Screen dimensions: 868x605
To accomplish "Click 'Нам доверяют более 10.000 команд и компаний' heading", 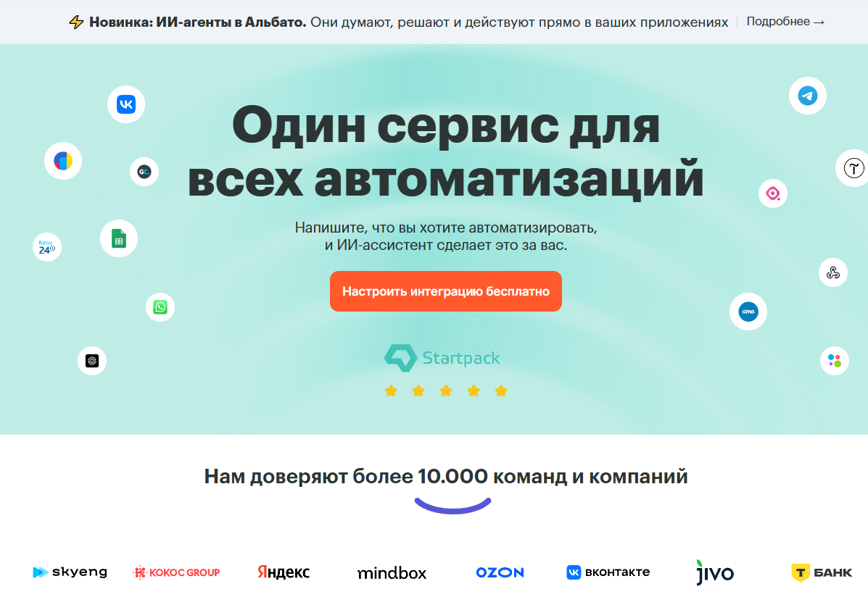I will (446, 476).
